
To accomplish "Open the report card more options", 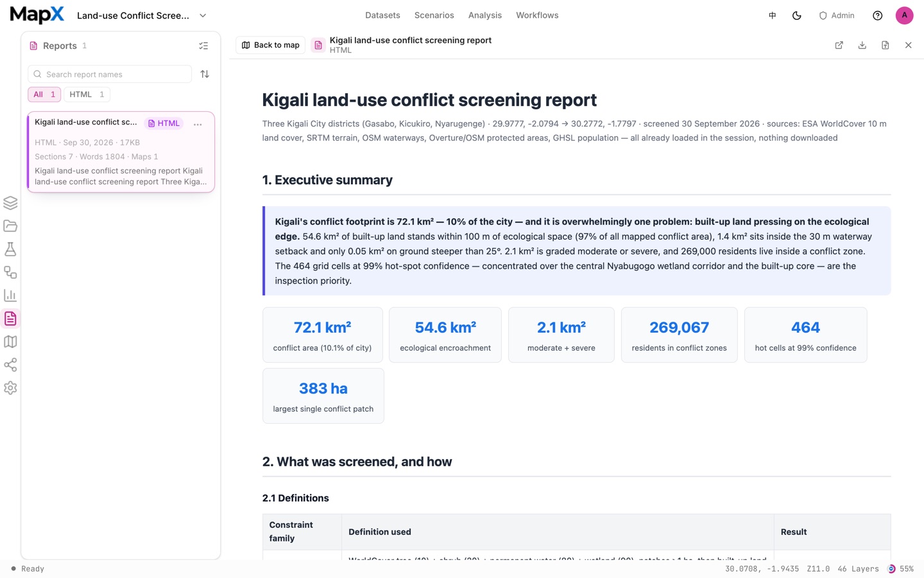I will click(198, 124).
